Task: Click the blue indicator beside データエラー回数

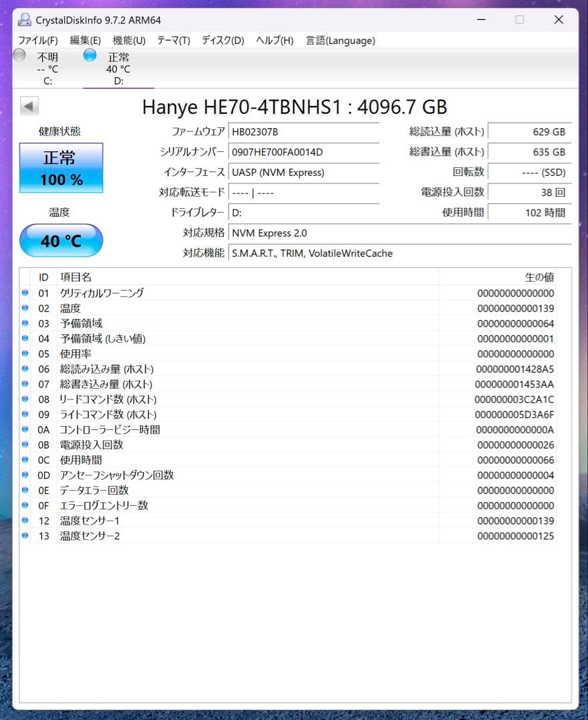Action: [25, 490]
